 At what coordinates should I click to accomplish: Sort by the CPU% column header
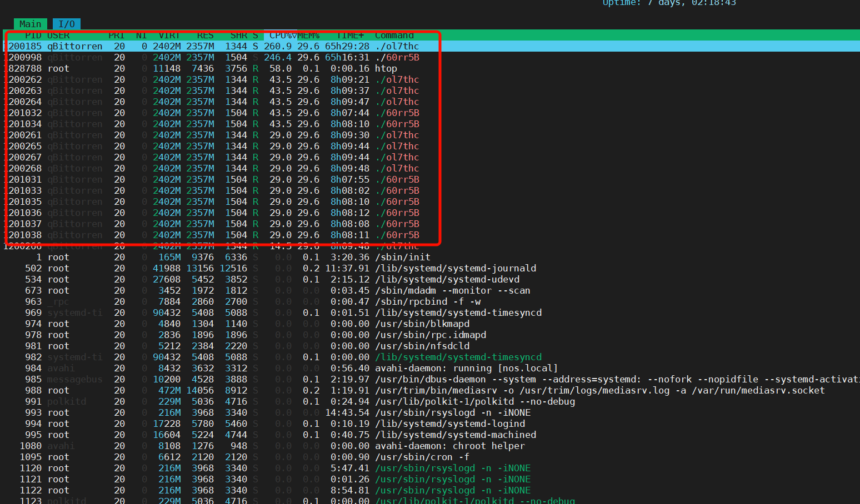pyautogui.click(x=281, y=35)
